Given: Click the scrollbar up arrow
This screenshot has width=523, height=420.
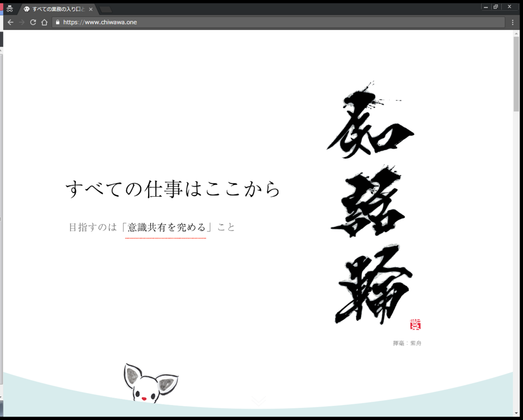Looking at the screenshot, I should [516, 34].
